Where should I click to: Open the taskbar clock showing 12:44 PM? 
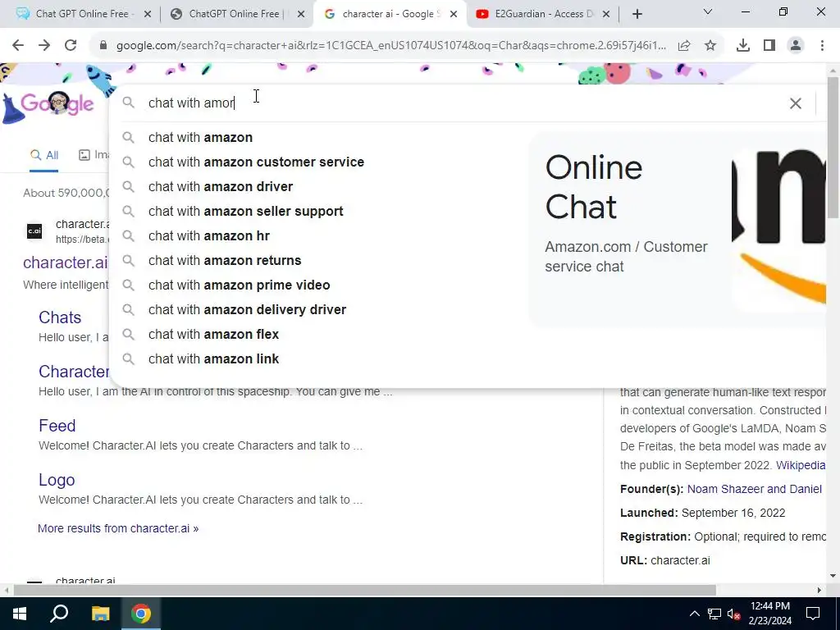769,614
